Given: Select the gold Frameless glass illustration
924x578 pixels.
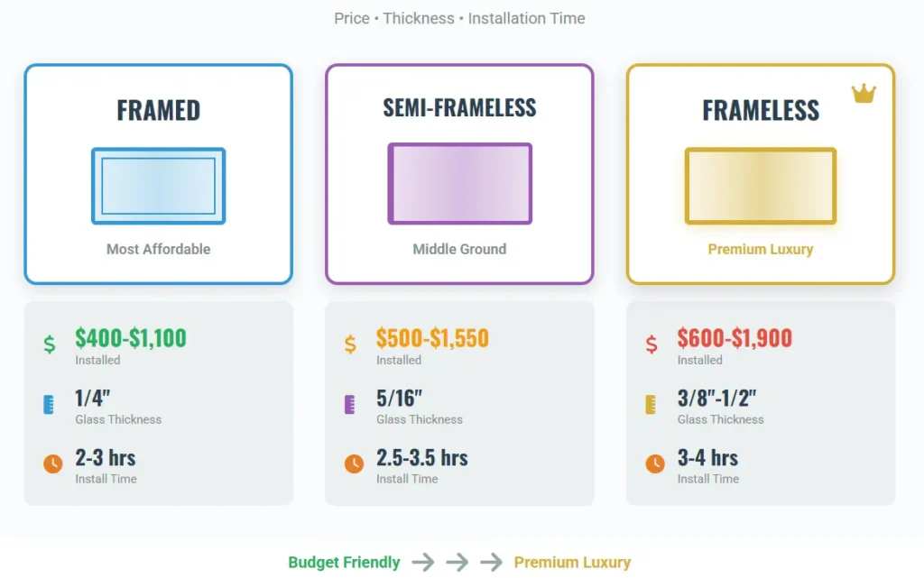Looking at the screenshot, I should point(761,186).
